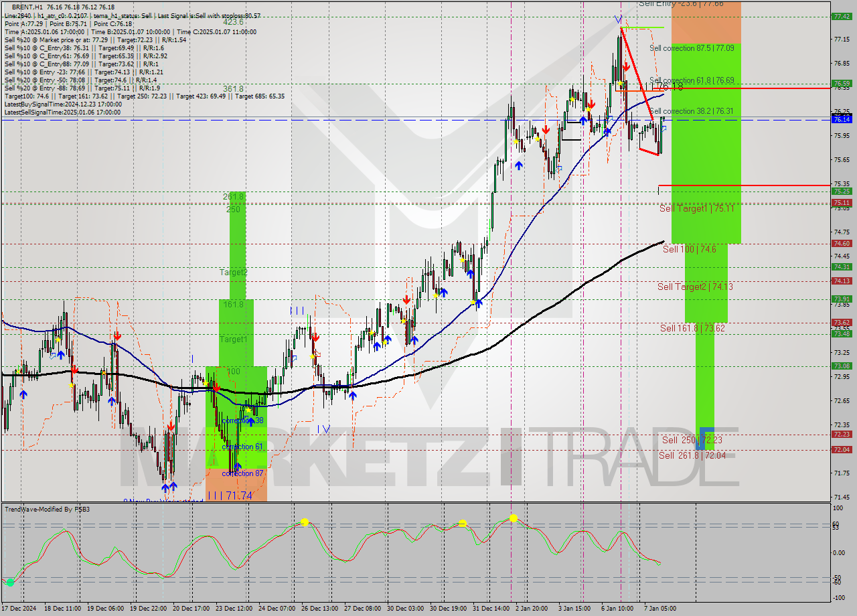Image resolution: width=857 pixels, height=616 pixels.
Task: Click the 'TrendWave-Modified By FSB3' indicator title
Action: [48, 510]
